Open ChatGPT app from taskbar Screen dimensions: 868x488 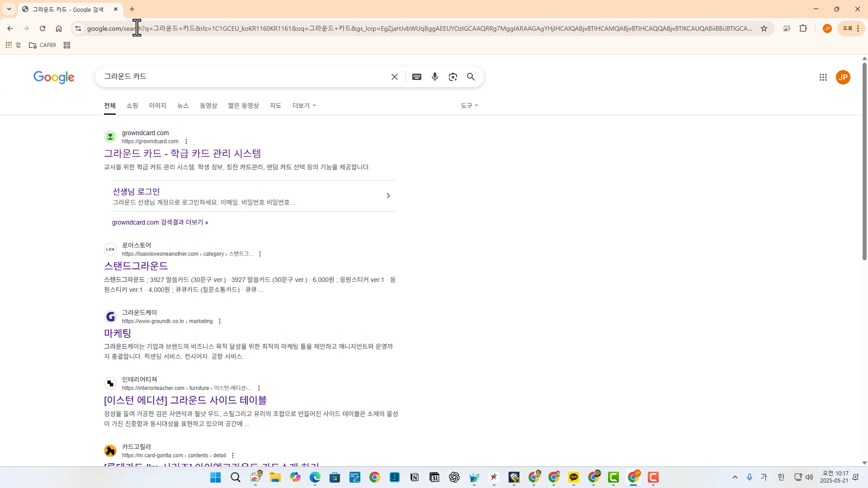pos(454,478)
